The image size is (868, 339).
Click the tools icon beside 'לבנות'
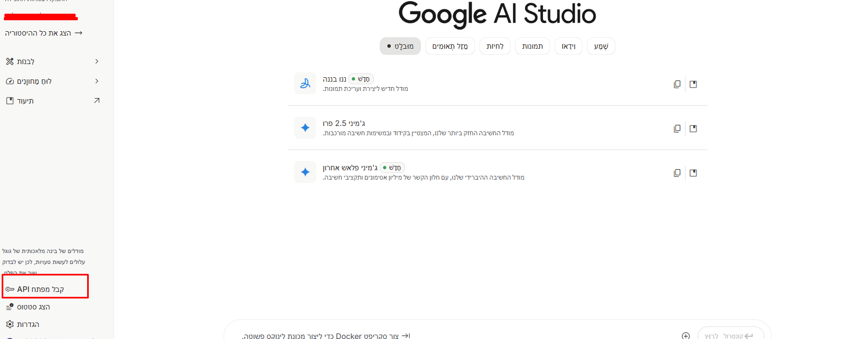pyautogui.click(x=10, y=61)
